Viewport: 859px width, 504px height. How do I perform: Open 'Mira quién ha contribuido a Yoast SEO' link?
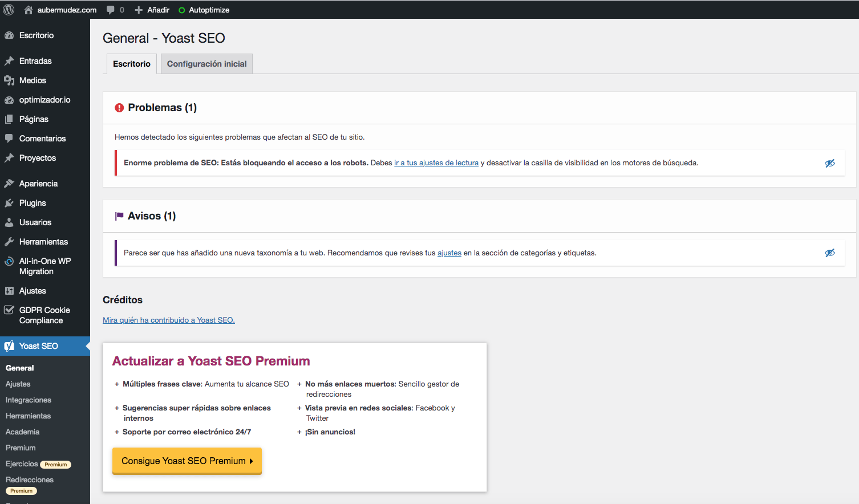tap(169, 320)
